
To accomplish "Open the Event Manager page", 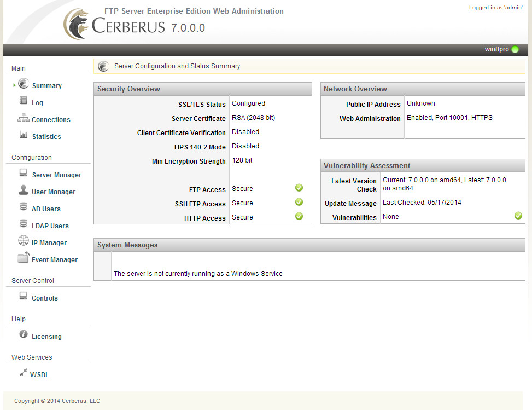I will click(x=55, y=260).
